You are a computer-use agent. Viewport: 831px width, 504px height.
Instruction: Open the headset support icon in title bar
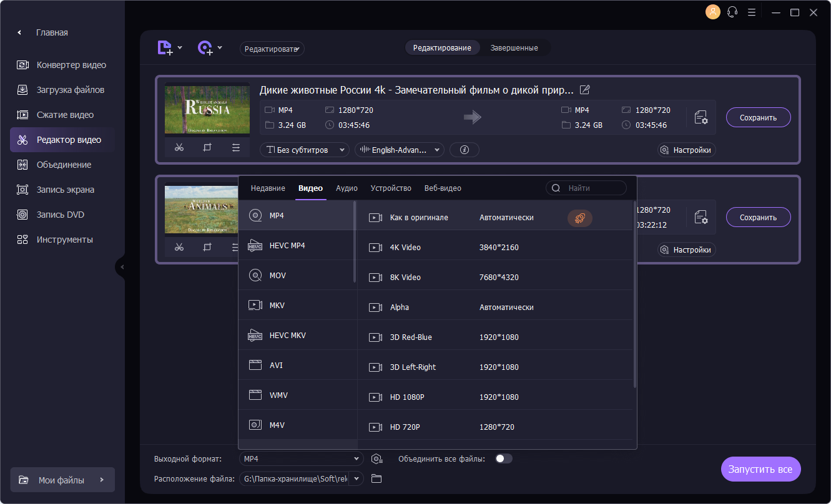point(733,12)
